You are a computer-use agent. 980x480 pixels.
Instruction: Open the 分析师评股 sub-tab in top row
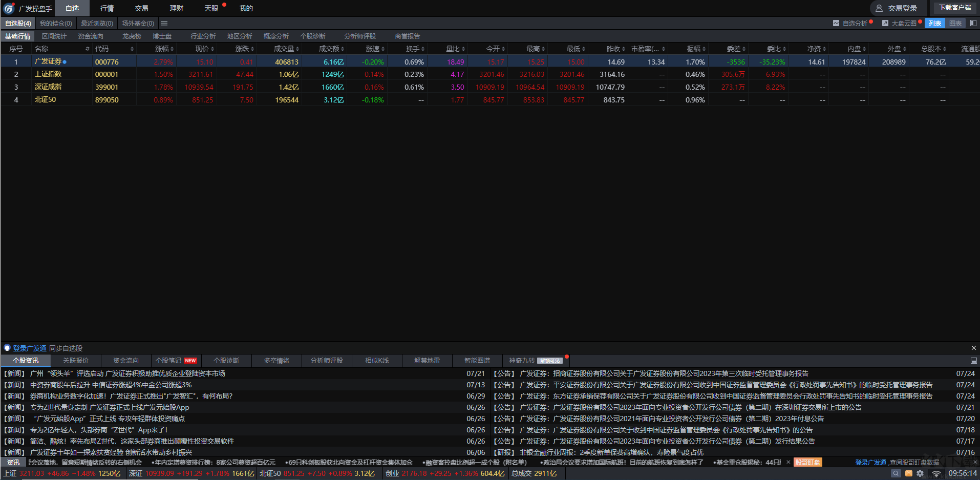360,36
